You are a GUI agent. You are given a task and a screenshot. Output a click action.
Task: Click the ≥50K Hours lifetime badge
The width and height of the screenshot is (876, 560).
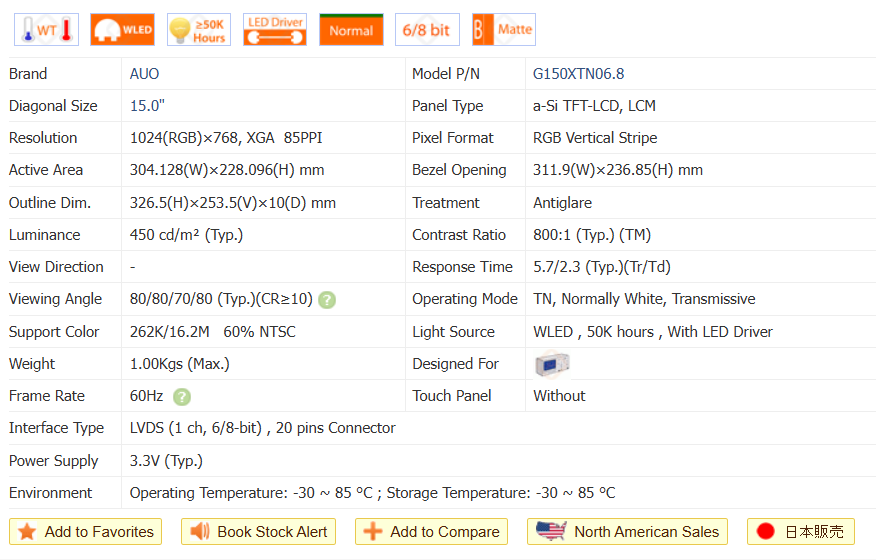(x=198, y=30)
